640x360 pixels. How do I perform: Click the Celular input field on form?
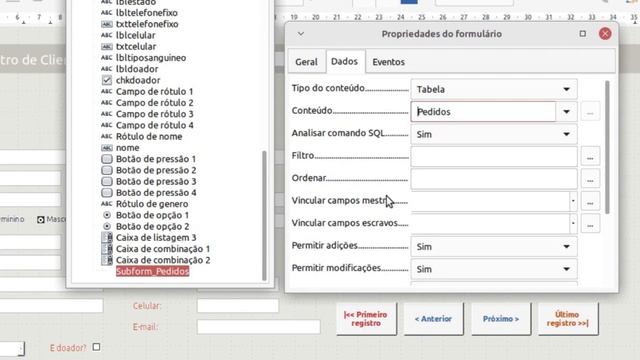238,306
